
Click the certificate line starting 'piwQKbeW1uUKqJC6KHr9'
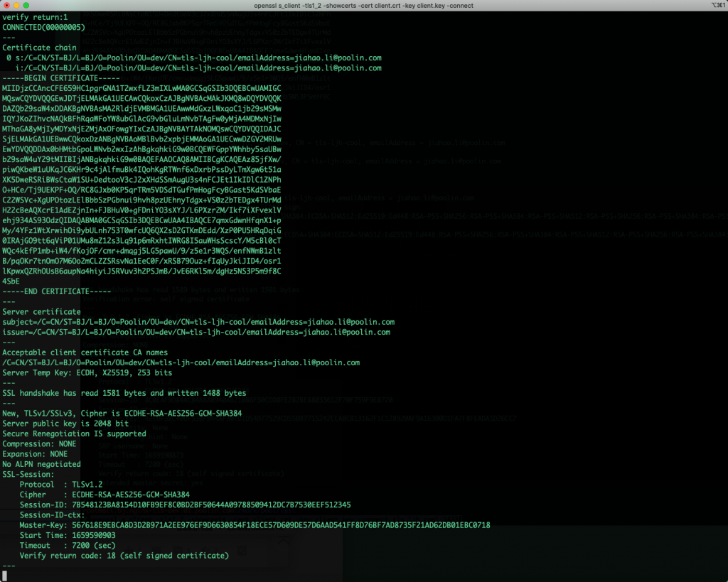click(141, 169)
